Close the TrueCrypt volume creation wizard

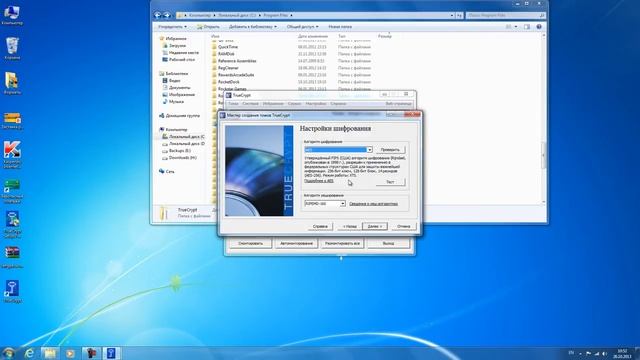tap(412, 115)
